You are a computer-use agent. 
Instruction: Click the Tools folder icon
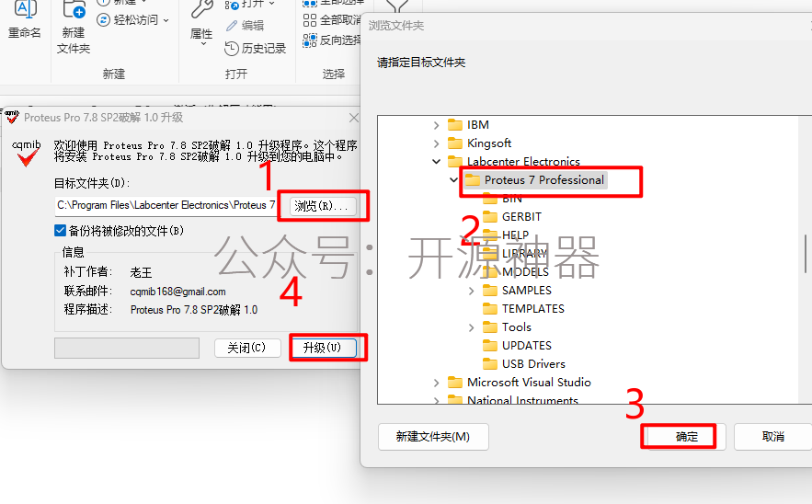tap(490, 326)
